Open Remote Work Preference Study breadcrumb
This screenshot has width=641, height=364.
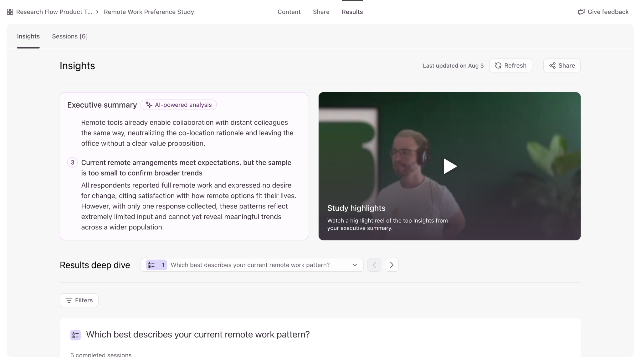click(149, 12)
